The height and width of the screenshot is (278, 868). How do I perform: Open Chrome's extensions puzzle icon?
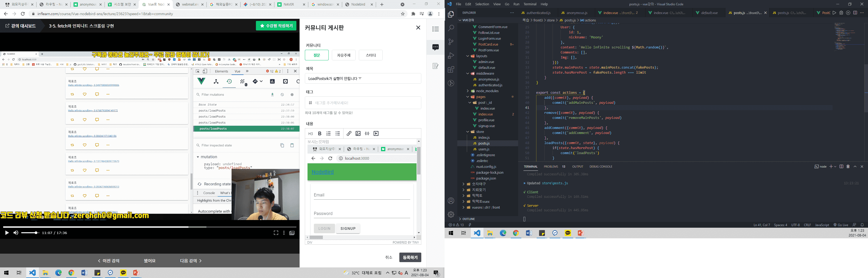point(413,14)
